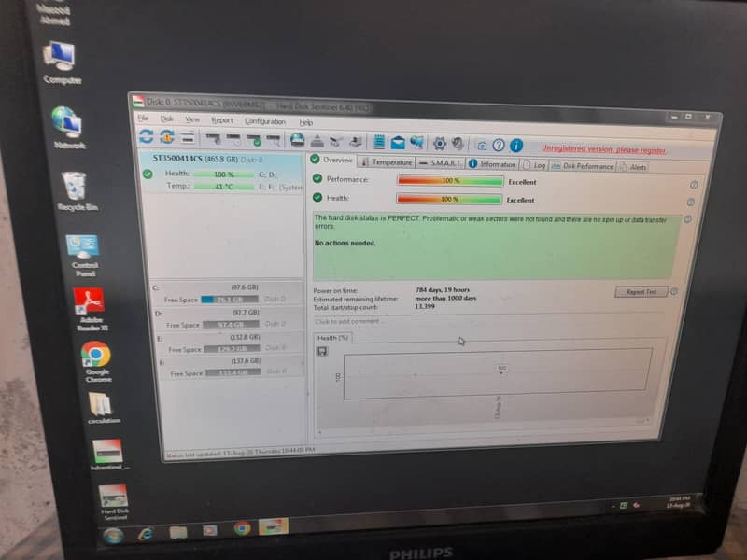
Task: Click Unregistered version, please register link
Action: [603, 149]
